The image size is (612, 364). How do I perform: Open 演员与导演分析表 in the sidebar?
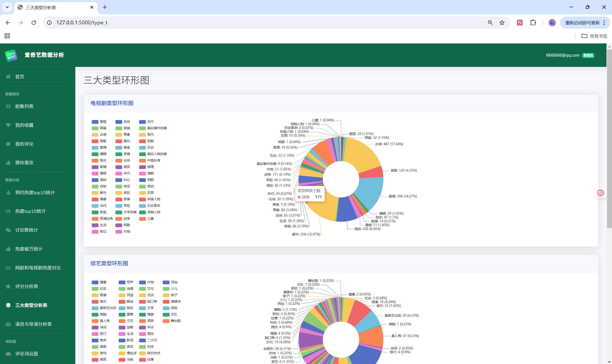point(33,324)
